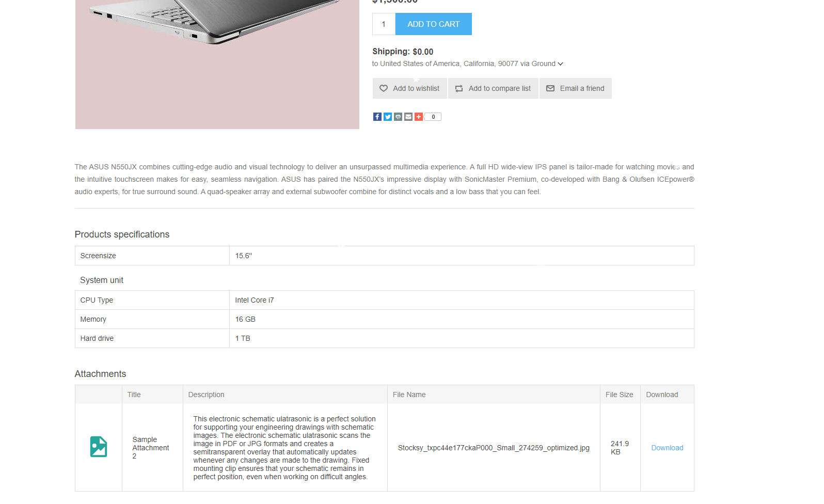Click the Title column header
Image resolution: width=824 pixels, height=504 pixels.
pos(134,395)
